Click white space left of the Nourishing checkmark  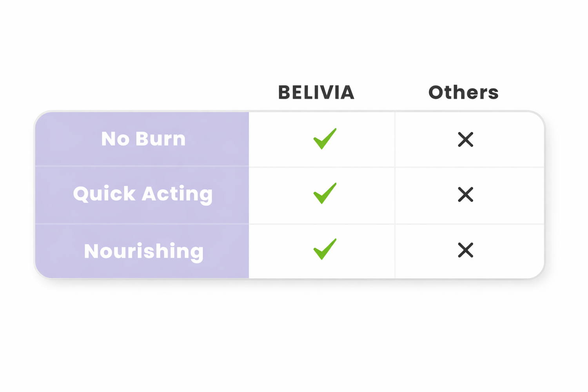278,250
